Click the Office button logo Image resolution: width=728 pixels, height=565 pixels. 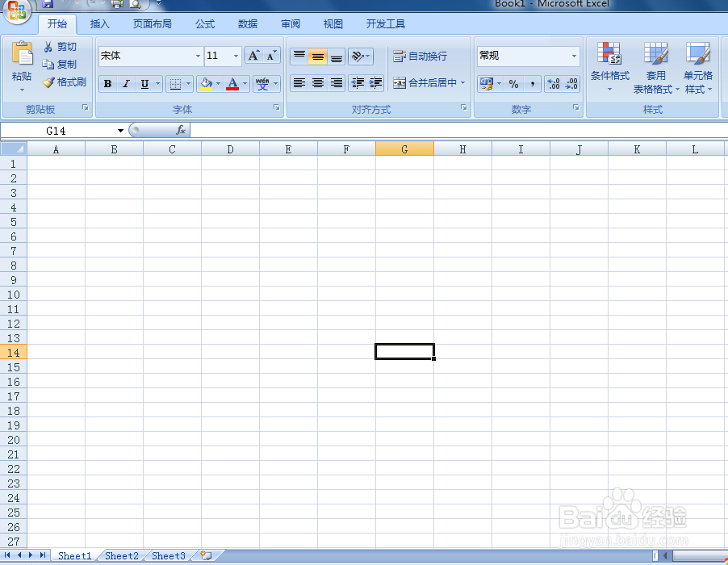click(x=17, y=11)
